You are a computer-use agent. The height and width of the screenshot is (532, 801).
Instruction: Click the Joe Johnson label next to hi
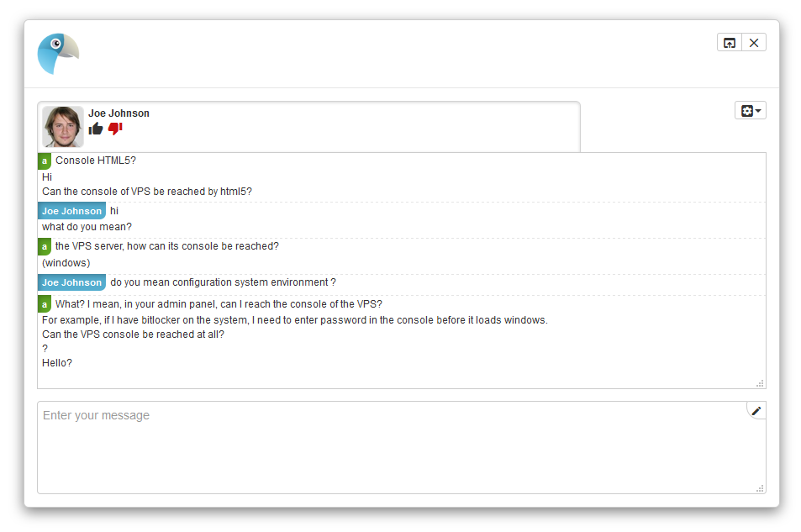coord(71,211)
